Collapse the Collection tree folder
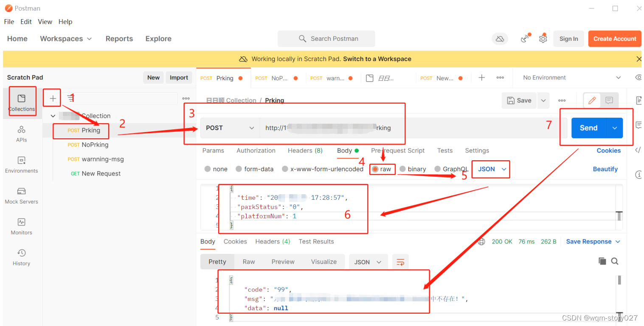This screenshot has width=644, height=326. coord(53,116)
